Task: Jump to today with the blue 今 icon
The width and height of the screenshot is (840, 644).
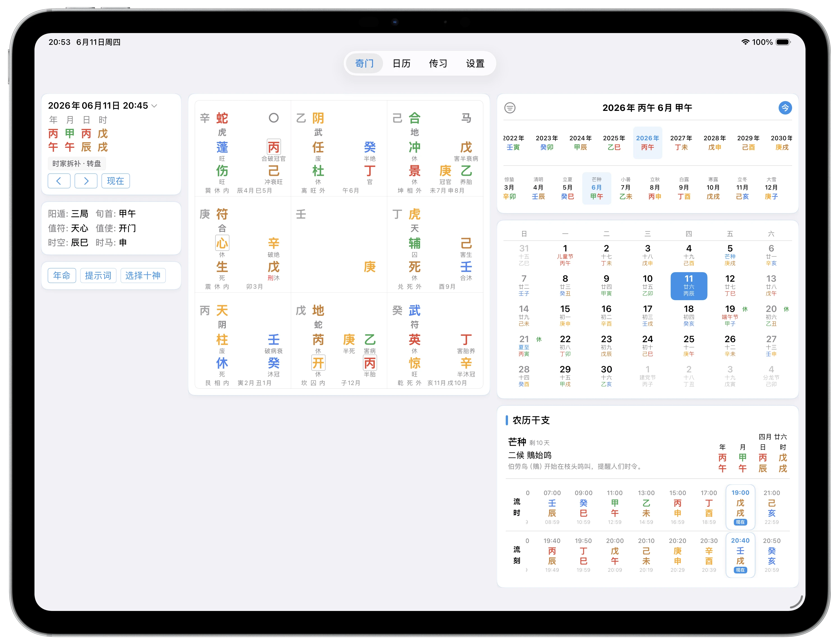Action: pos(785,108)
